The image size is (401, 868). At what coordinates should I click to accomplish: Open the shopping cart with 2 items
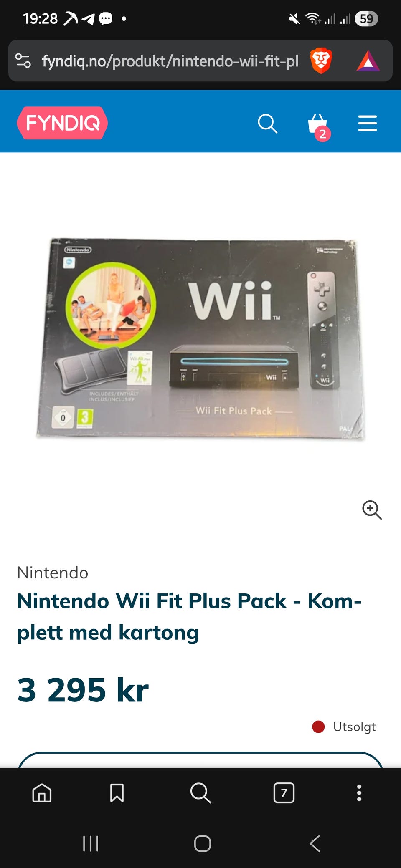319,127
